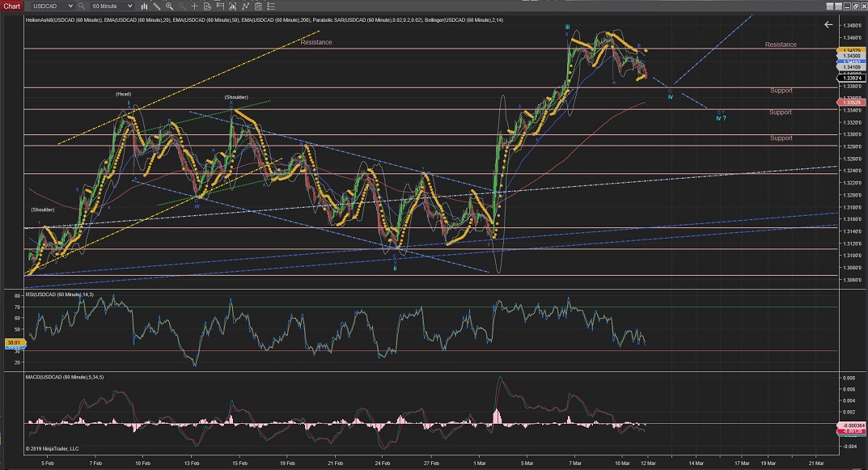This screenshot has height=470, width=868.
Task: Select the MACD(USDCAD (60 Minute),5,34,5) panel label
Action: click(x=64, y=377)
